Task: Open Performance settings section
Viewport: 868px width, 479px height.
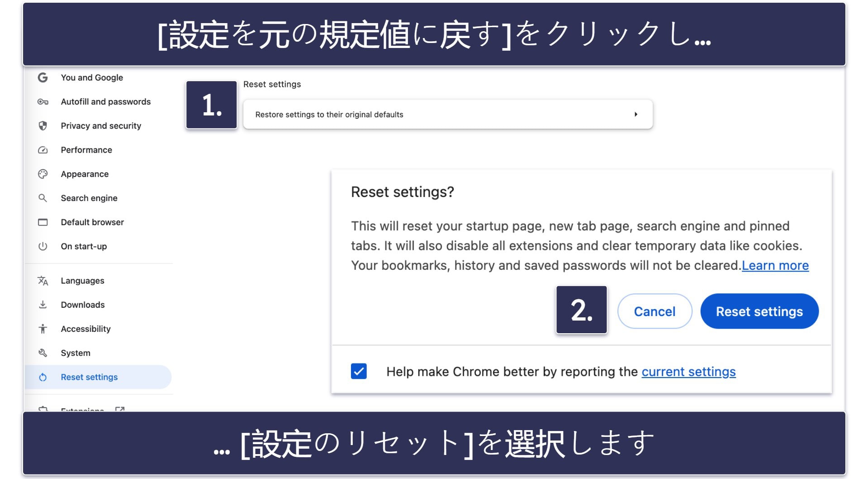Action: tap(86, 150)
